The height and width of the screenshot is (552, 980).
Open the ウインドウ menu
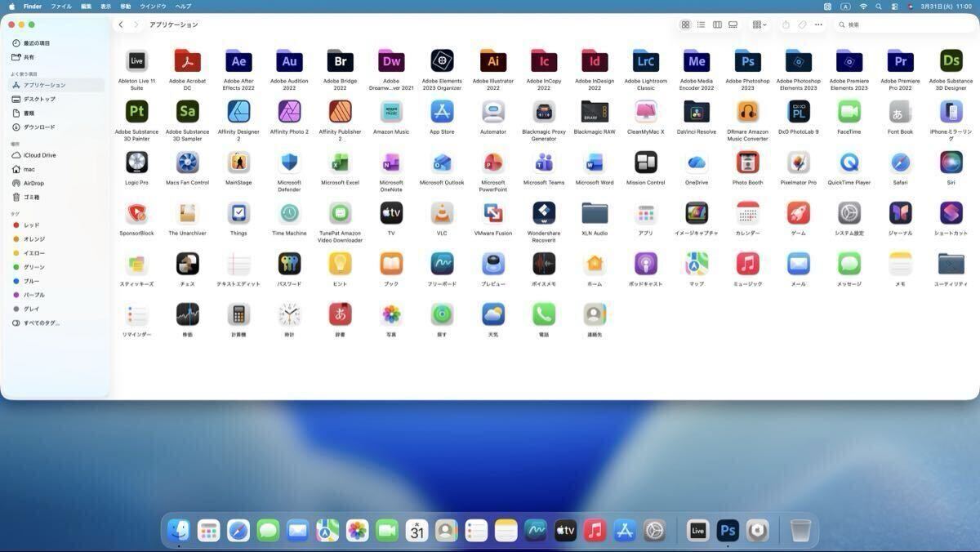(153, 6)
